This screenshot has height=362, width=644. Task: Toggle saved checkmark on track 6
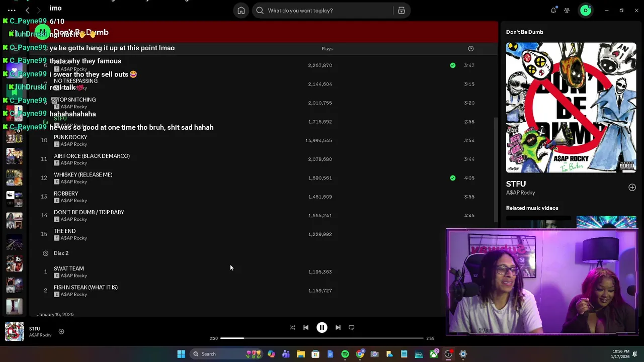pyautogui.click(x=453, y=65)
